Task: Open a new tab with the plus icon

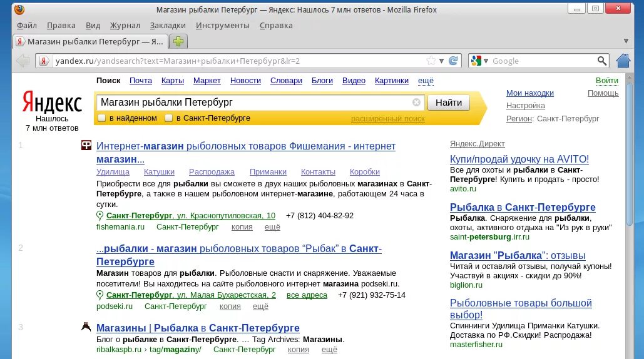Action: [178, 41]
